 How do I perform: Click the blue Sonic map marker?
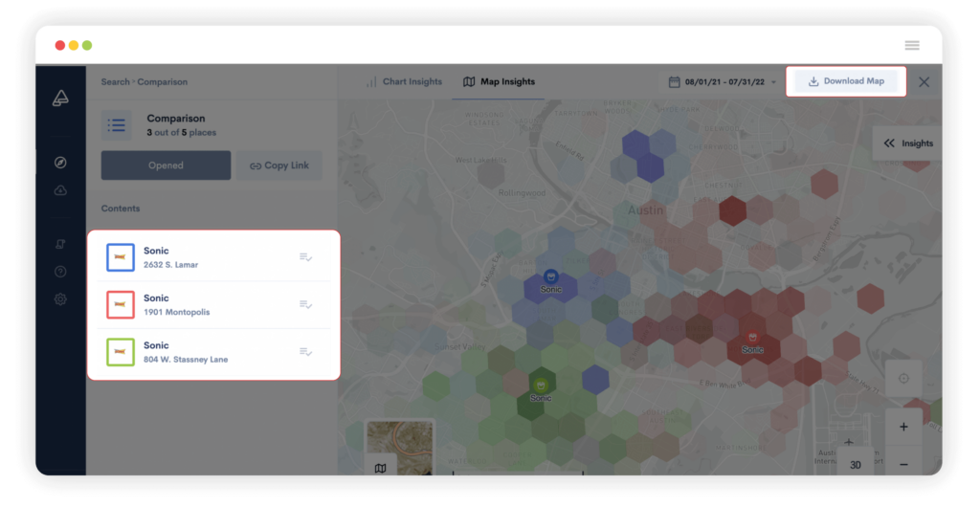tap(550, 276)
